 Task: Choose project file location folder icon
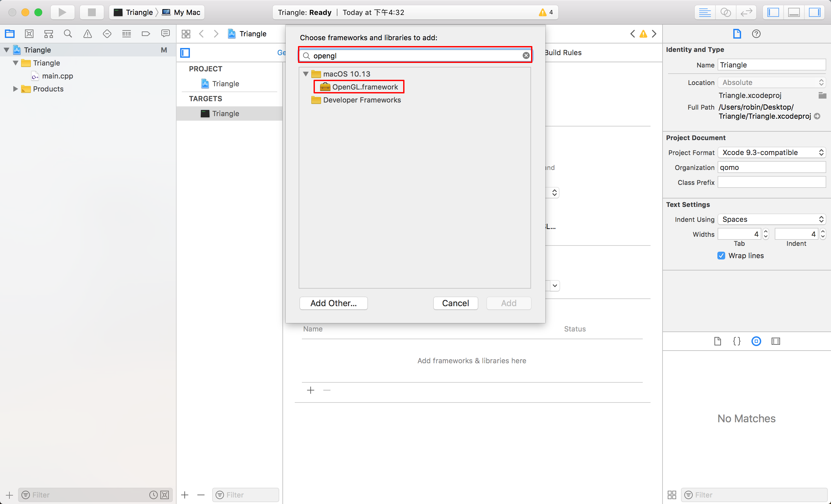click(822, 95)
